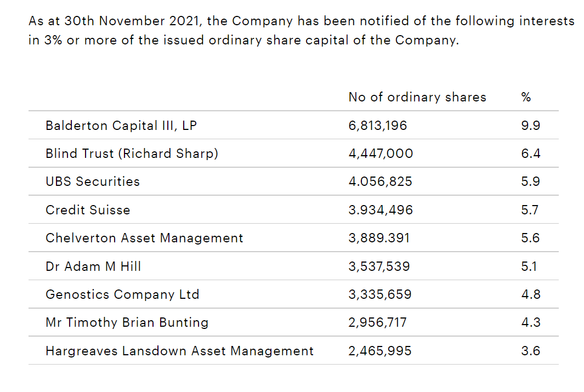Select the 5.1 percentage of Dr Hill
Screen dimensions: 584x392
pos(529,266)
